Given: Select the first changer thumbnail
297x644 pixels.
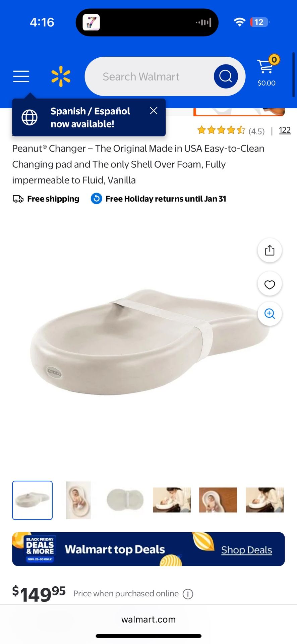Looking at the screenshot, I should coord(33,500).
